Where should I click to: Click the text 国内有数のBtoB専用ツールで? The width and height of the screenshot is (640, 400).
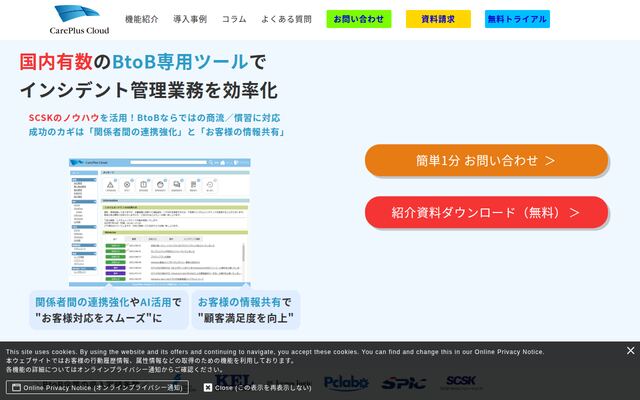pos(143,62)
